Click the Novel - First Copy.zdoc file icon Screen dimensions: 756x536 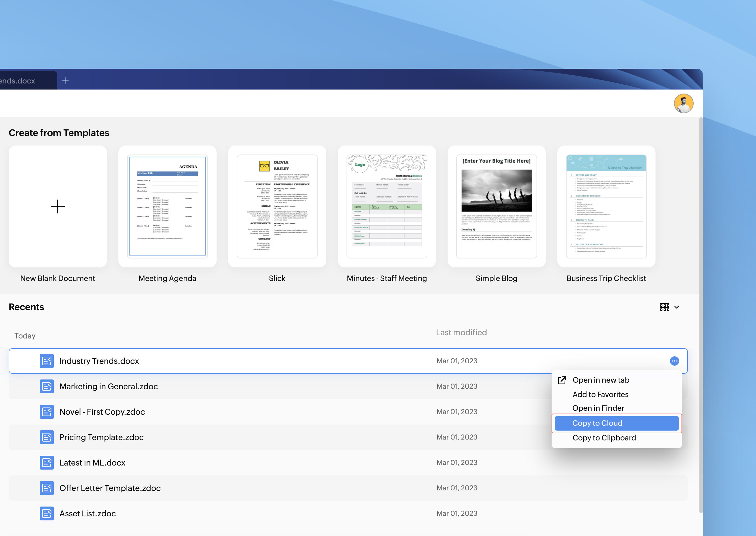47,412
